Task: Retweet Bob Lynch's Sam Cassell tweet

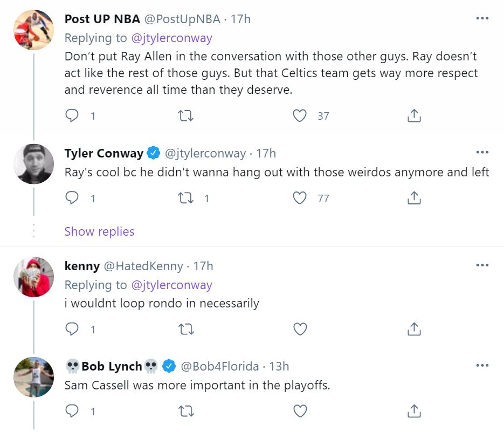Action: [186, 412]
